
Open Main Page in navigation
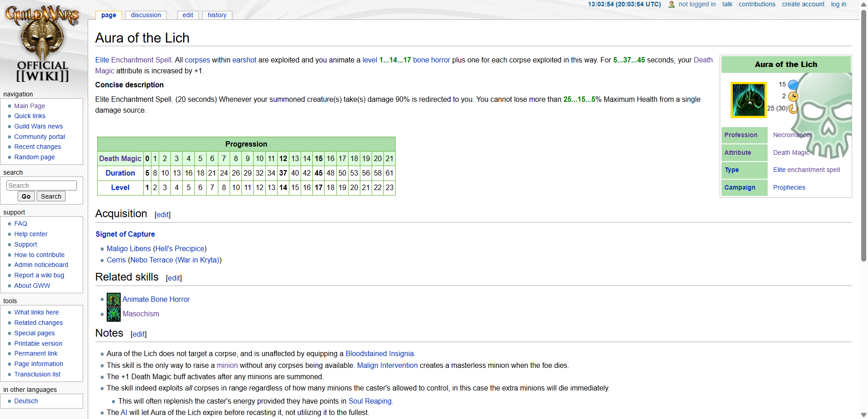click(x=29, y=106)
